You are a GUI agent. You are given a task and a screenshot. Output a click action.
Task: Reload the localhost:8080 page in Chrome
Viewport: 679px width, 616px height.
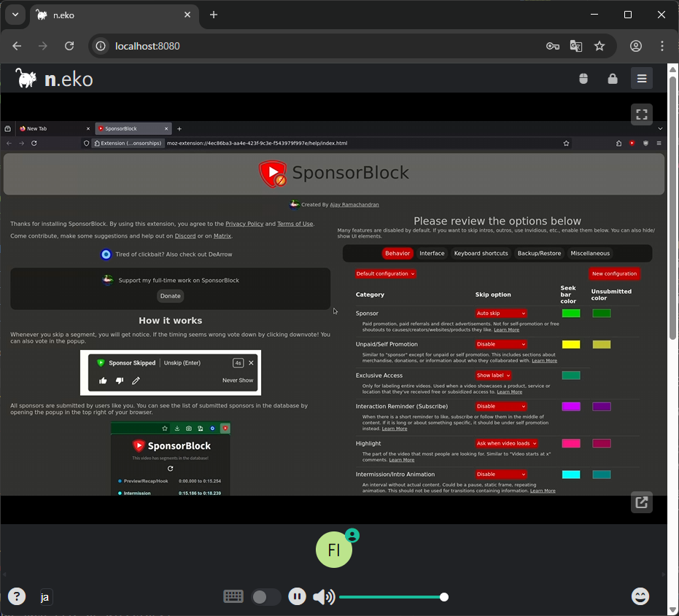click(69, 46)
